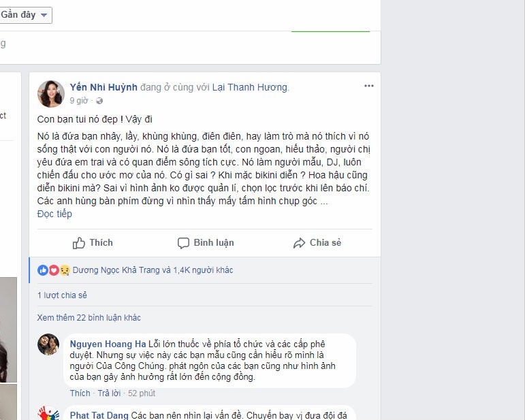Reply to Nguyen Hoang Ha with Trả lời
Image resolution: width=525 pixels, height=420 pixels.
click(109, 393)
